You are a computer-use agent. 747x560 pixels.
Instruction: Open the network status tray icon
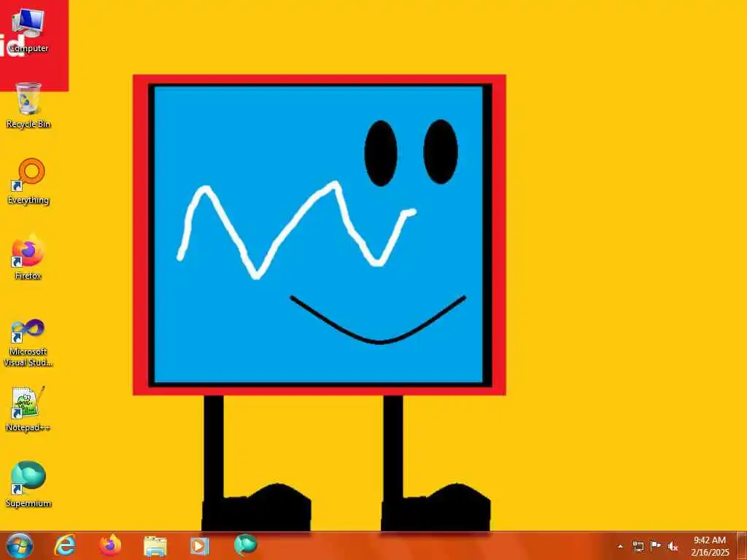click(x=638, y=546)
